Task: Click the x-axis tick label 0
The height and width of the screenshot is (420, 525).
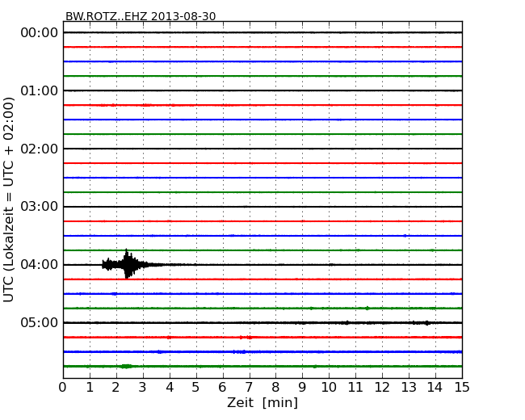Action: tap(63, 388)
